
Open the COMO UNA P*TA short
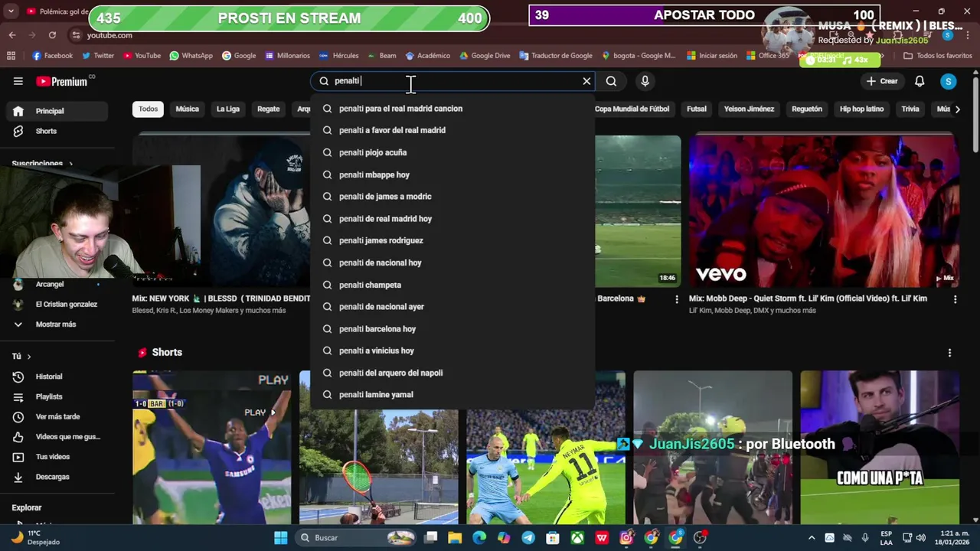pos(880,448)
